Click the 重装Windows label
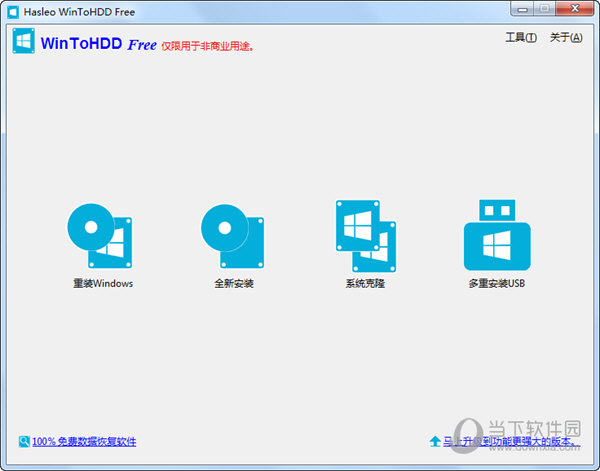 pos(103,284)
